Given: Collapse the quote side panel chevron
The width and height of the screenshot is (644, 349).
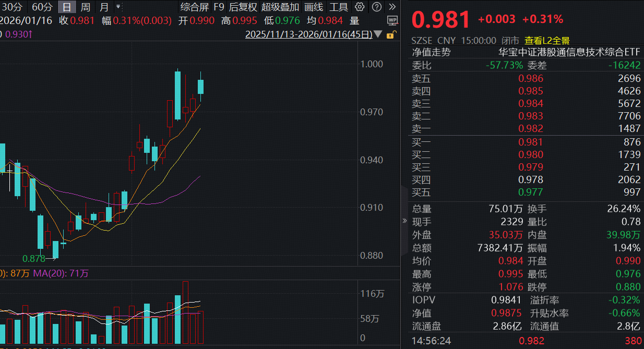Looking at the screenshot, I should [404, 221].
